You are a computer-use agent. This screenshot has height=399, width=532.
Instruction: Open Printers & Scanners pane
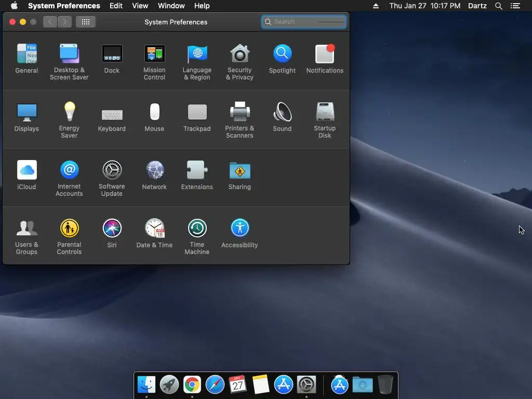coord(240,120)
